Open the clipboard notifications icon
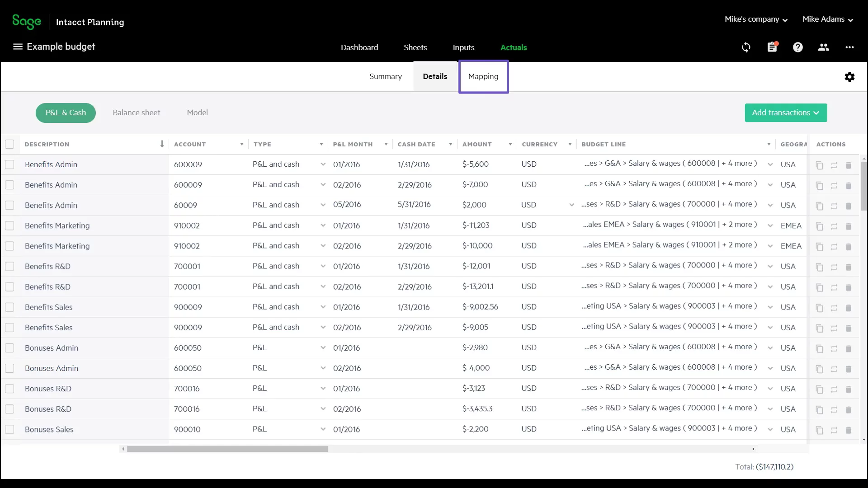Image resolution: width=868 pixels, height=488 pixels. point(772,47)
